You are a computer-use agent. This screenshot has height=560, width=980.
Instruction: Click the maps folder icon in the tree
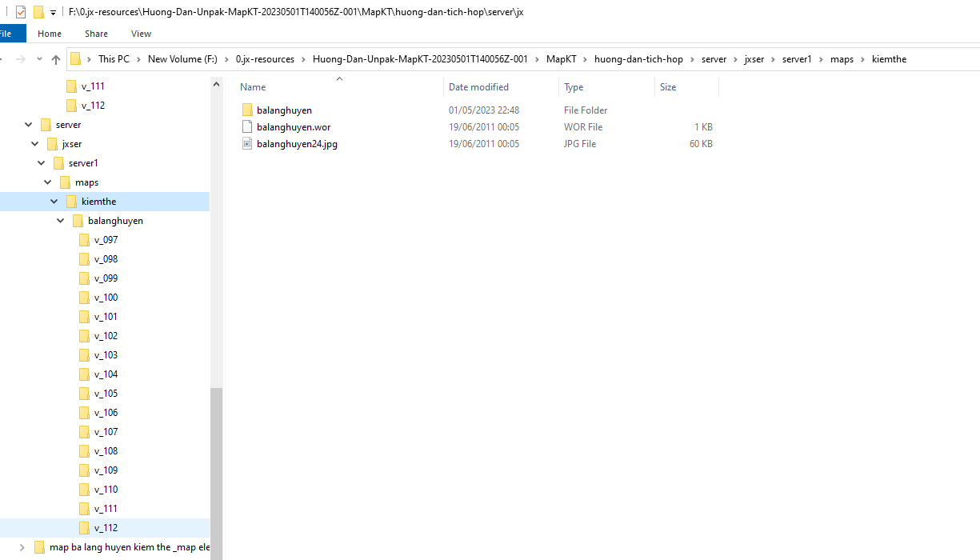[66, 182]
